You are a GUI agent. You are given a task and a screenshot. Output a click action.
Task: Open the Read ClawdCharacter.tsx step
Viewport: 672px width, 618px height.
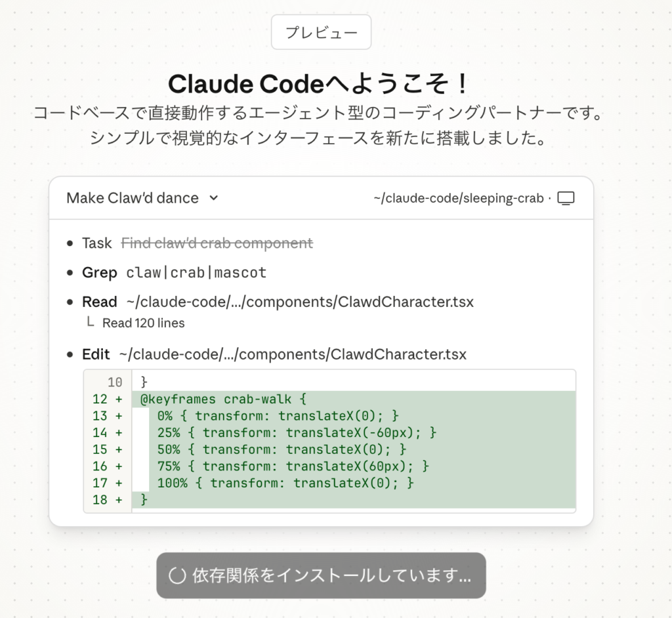point(278,302)
